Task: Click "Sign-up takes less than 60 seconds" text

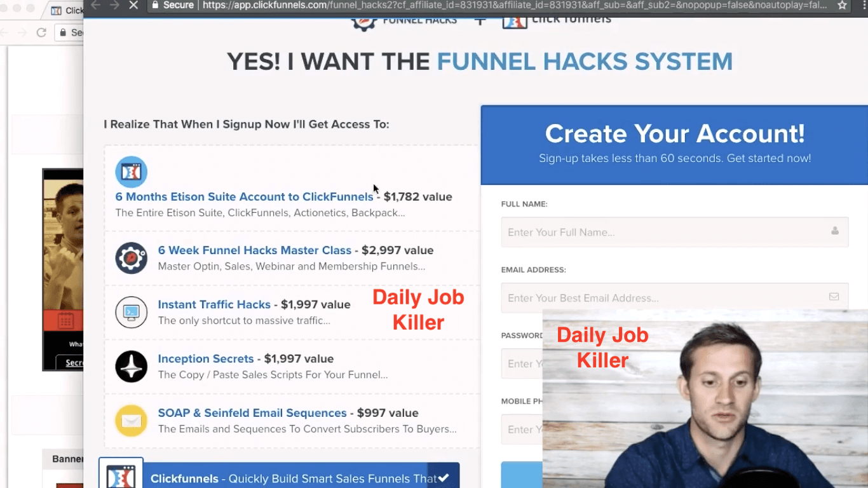Action: click(x=675, y=158)
